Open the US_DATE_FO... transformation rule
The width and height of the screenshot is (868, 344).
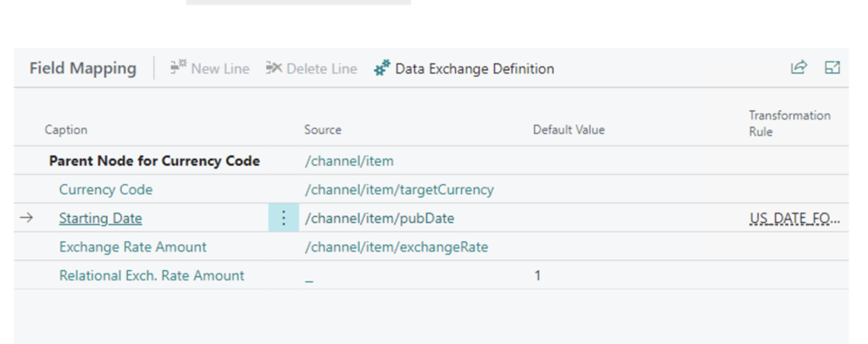point(794,219)
